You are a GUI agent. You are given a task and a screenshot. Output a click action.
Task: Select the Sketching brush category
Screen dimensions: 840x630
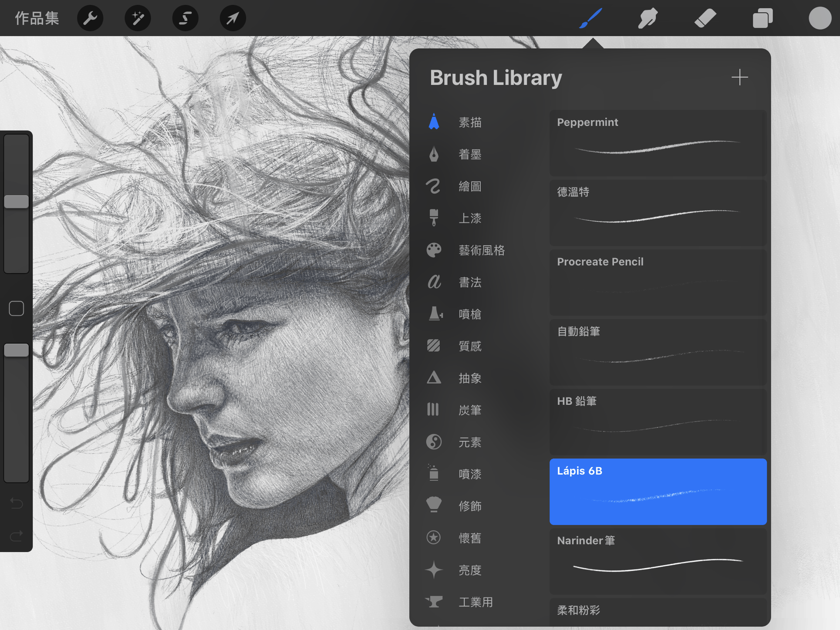coord(470,122)
